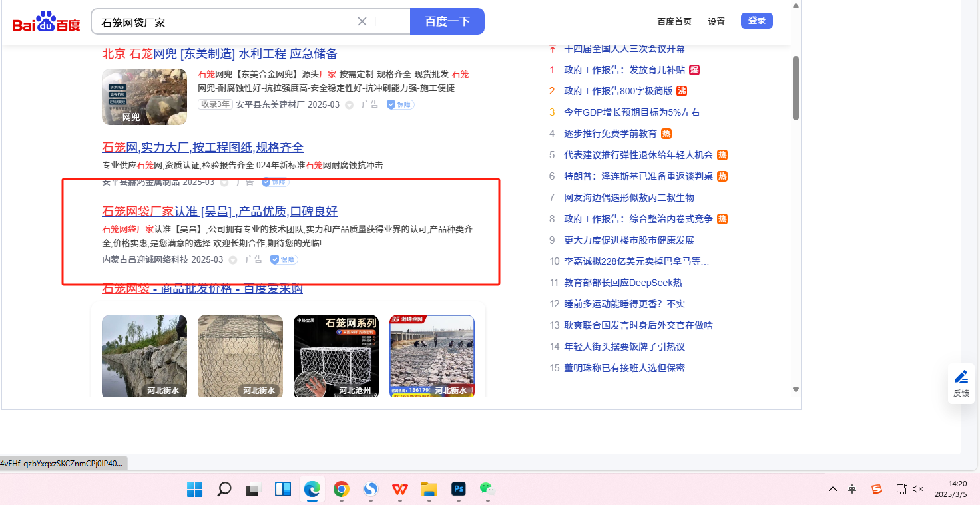Click the 登录 login button
The height and width of the screenshot is (505, 980).
pyautogui.click(x=757, y=21)
